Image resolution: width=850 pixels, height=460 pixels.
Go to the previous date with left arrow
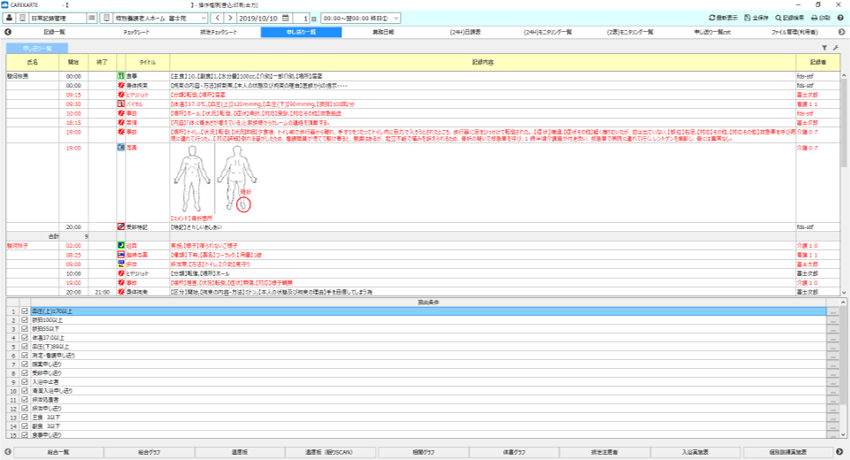(217, 18)
